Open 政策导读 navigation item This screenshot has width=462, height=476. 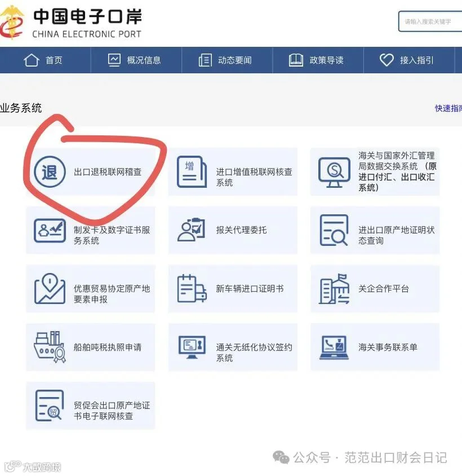click(316, 60)
